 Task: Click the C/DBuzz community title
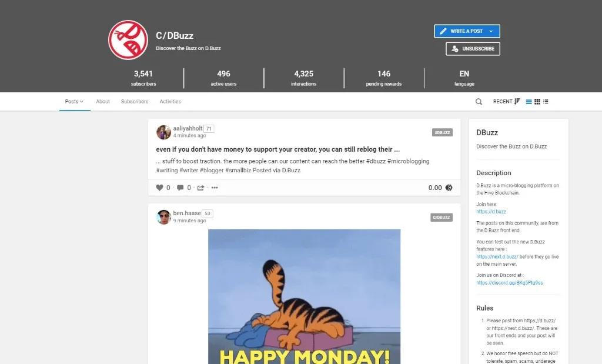pyautogui.click(x=175, y=36)
